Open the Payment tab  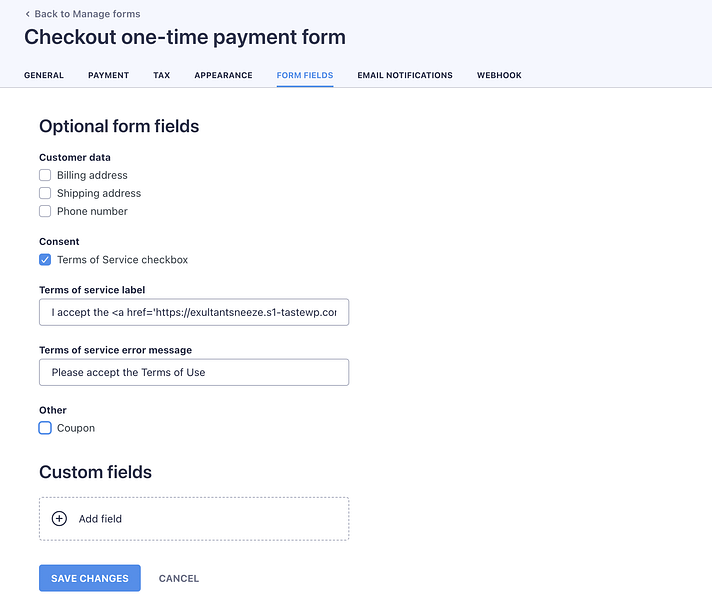(108, 75)
